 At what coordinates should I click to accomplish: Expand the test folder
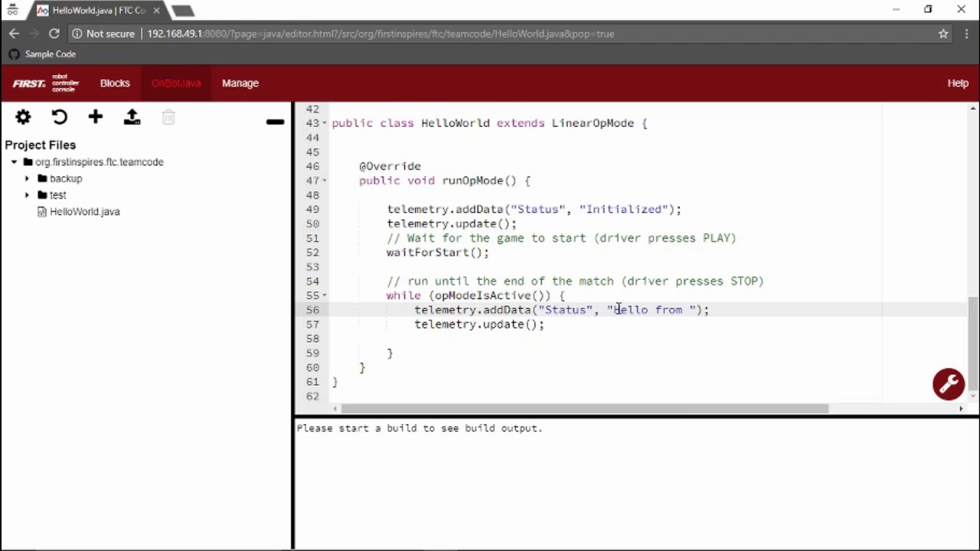coord(28,195)
